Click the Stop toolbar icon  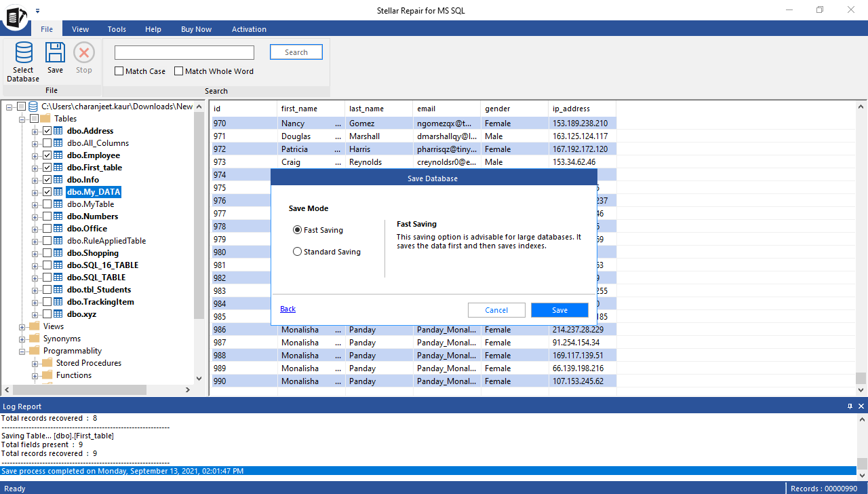tap(84, 53)
